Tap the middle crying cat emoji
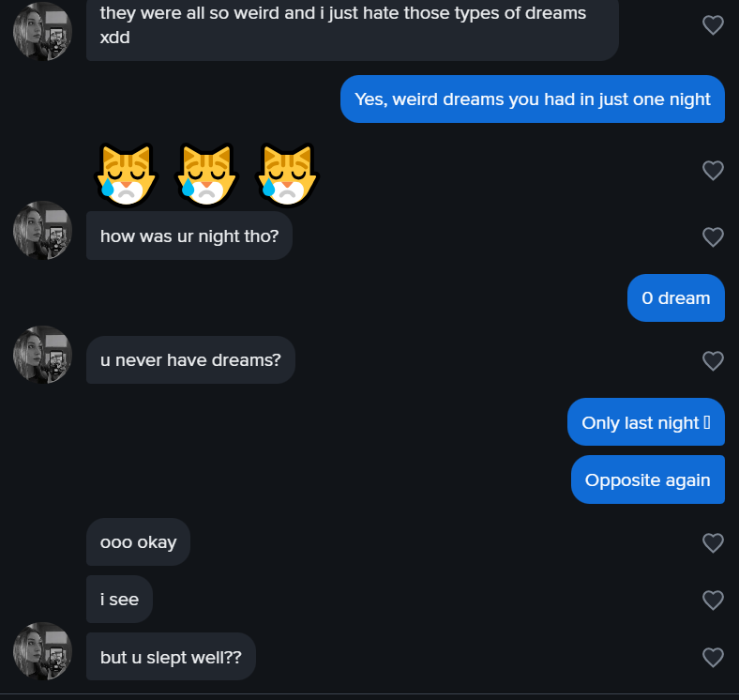 tap(207, 175)
